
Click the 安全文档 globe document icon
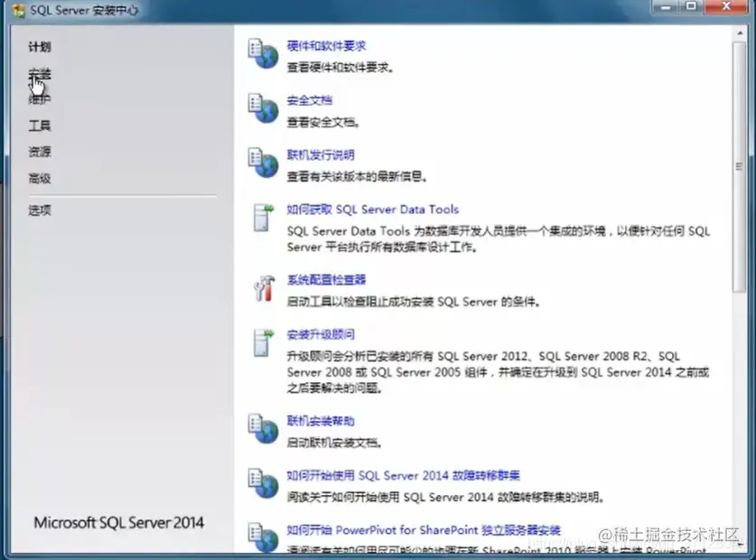(263, 108)
